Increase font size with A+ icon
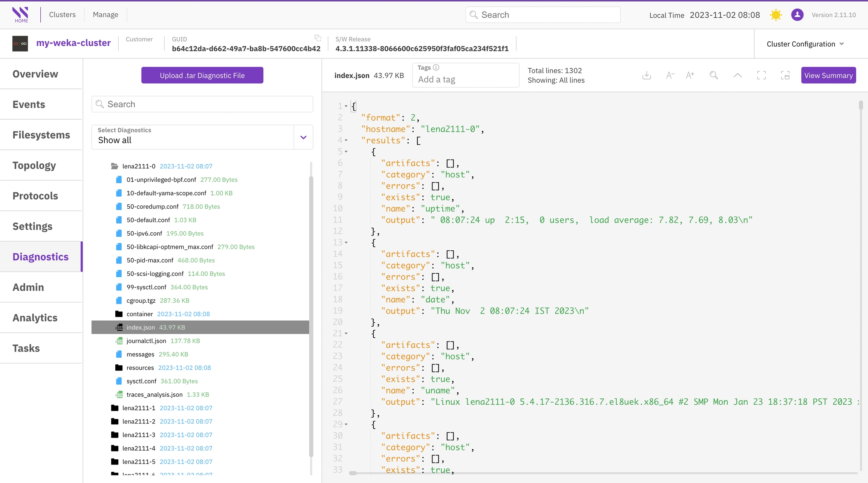This screenshot has height=483, width=868. (690, 75)
